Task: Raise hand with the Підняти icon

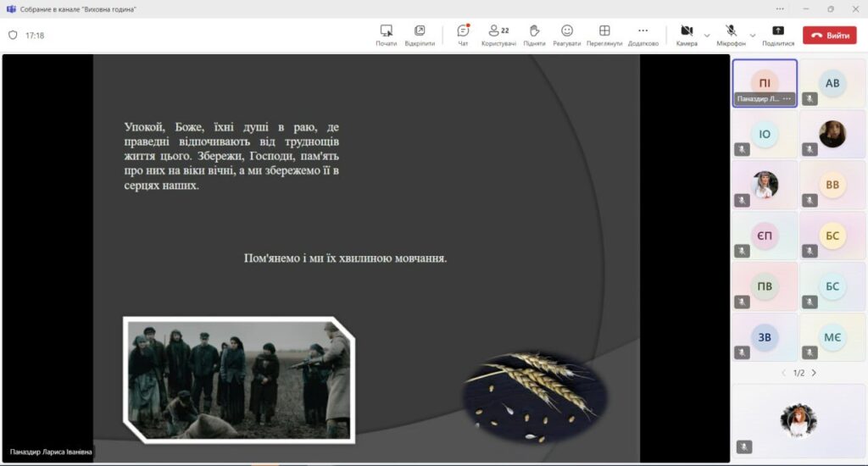Action: 534,31
